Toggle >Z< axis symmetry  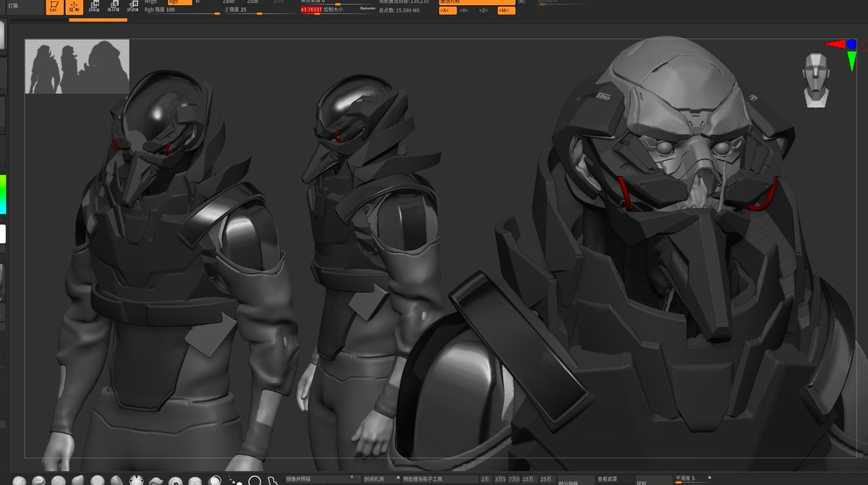tap(483, 11)
